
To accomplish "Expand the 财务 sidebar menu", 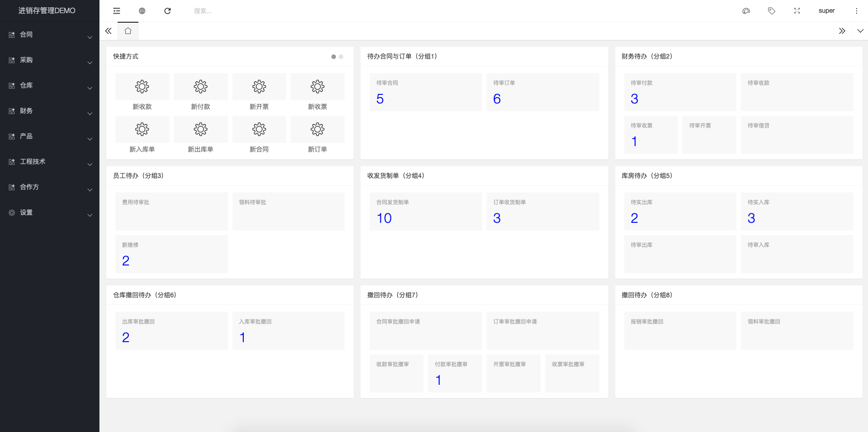I will 49,111.
